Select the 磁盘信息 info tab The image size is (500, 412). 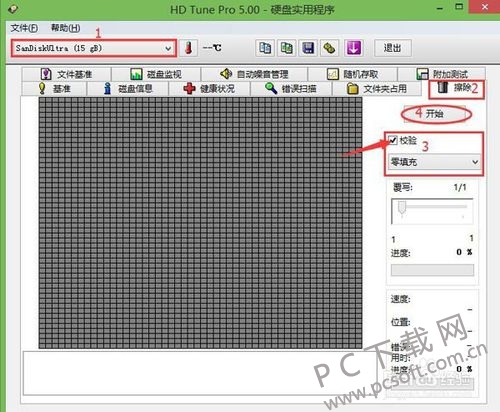pos(128,89)
